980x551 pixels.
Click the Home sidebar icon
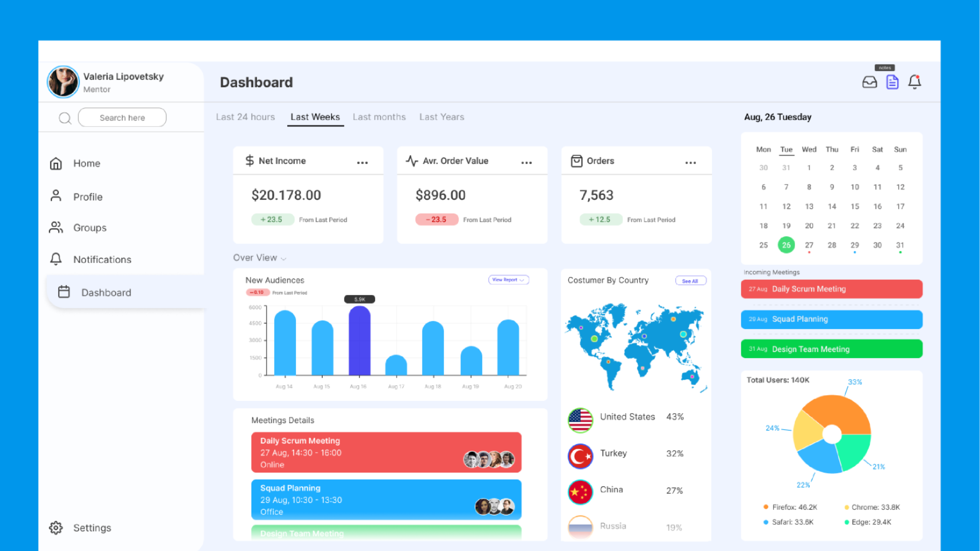56,163
